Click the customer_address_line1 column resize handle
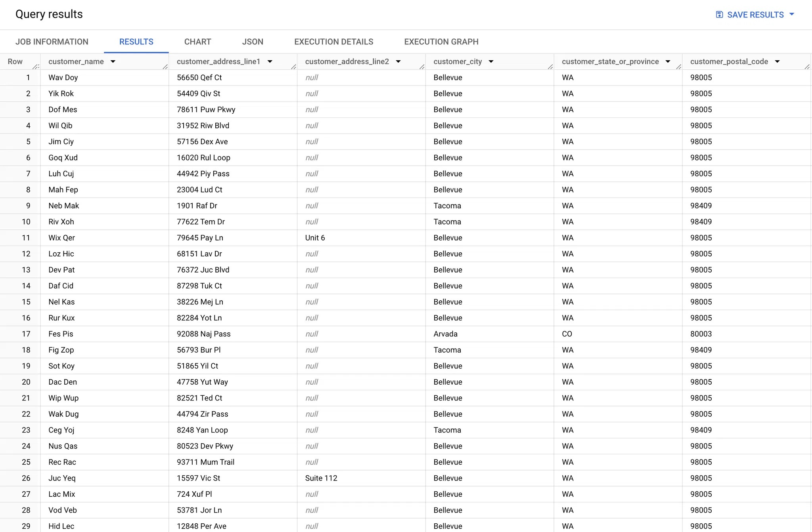Screen dimensions: 812x532 [293, 67]
